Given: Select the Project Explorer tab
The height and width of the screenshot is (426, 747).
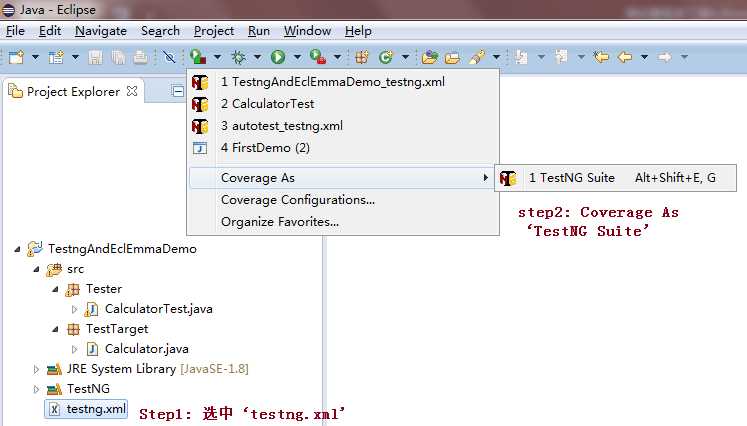Looking at the screenshot, I should click(73, 91).
